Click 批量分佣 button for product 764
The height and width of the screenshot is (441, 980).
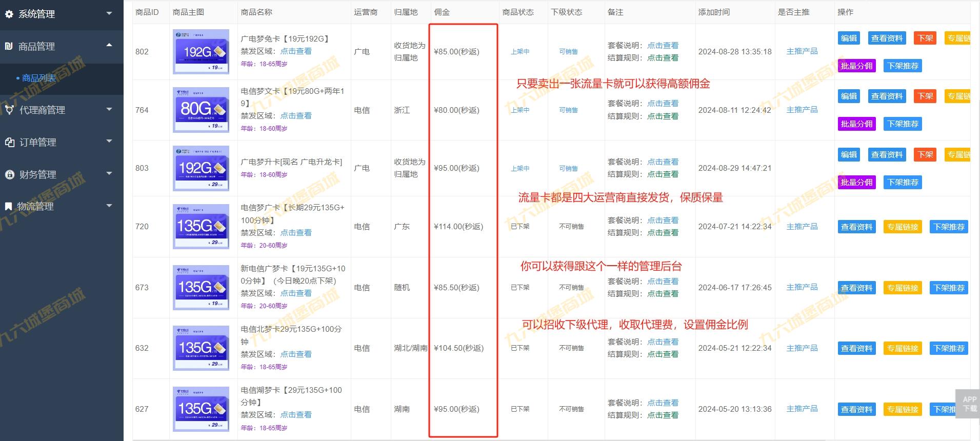point(856,124)
